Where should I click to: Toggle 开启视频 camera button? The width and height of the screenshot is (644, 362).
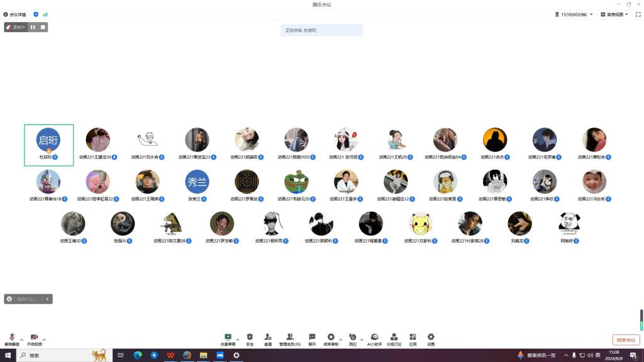coord(34,338)
